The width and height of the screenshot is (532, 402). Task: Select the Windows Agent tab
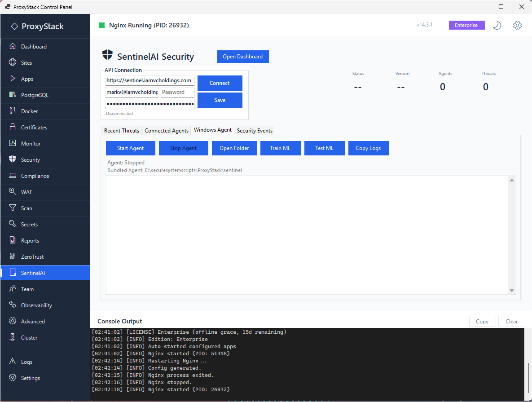[213, 130]
